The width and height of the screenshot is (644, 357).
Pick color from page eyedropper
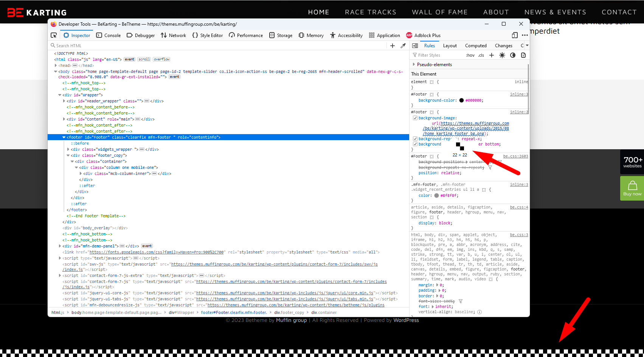403,46
